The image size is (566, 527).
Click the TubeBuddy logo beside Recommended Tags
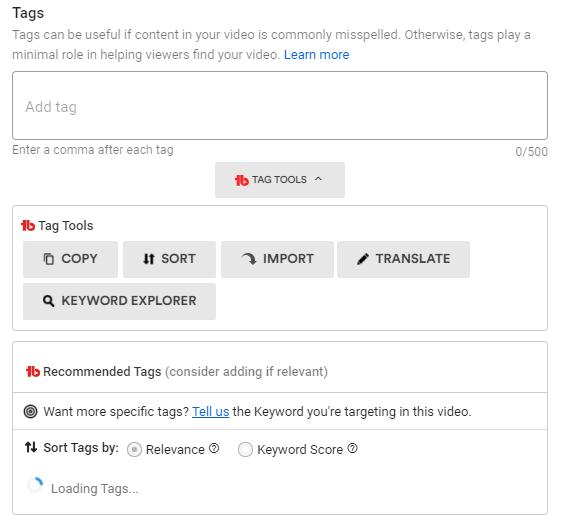coord(32,371)
